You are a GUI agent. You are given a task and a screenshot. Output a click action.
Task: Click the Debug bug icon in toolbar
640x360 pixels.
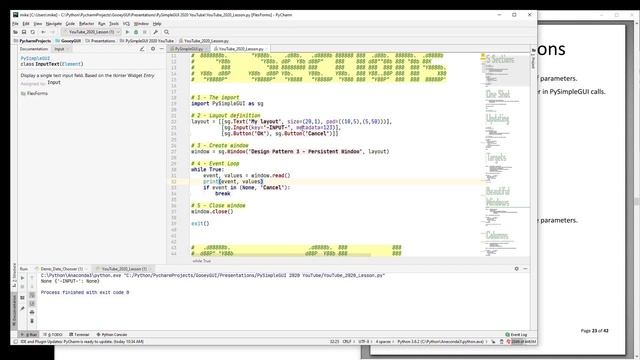(136, 32)
